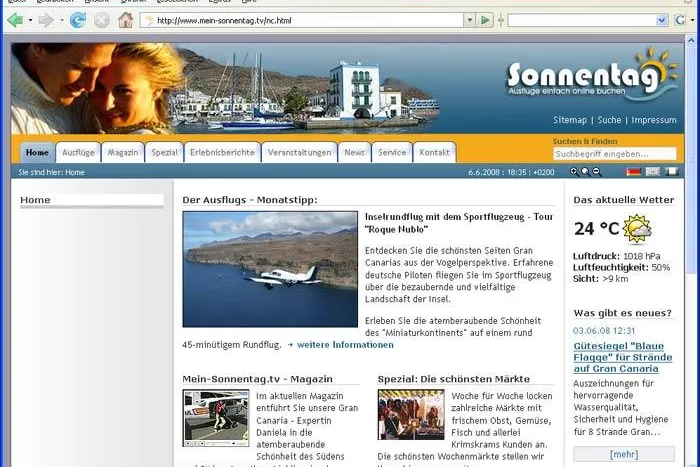Click the news date '03.06.08 12:31'
Image resolution: width=700 pixels, height=467 pixels.
click(604, 331)
